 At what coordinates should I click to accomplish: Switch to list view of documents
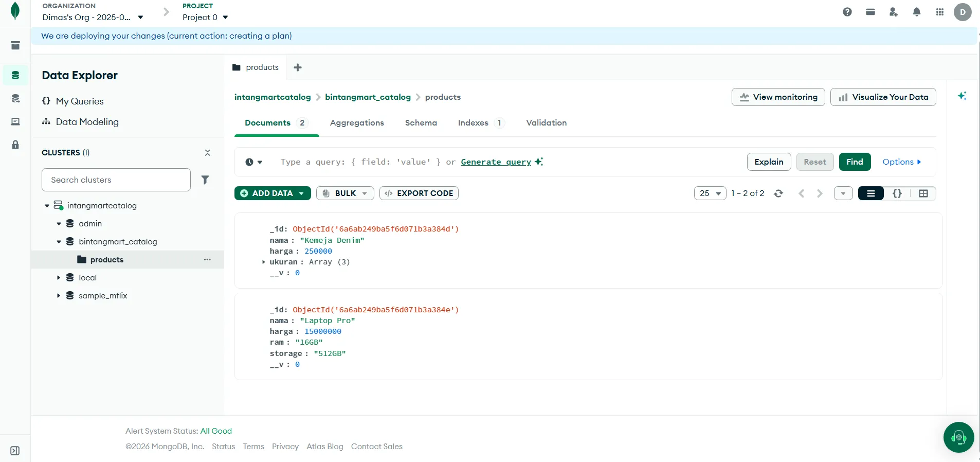(x=871, y=193)
